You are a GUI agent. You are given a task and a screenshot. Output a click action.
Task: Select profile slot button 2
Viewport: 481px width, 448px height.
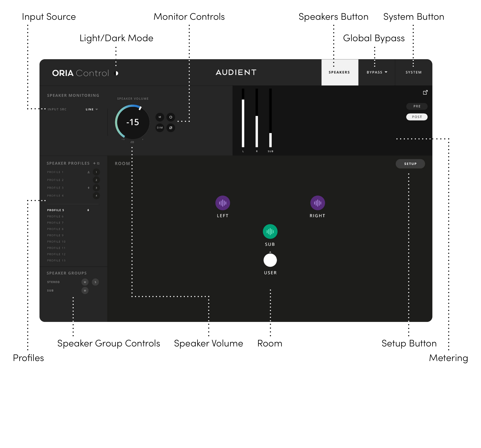pos(96,180)
